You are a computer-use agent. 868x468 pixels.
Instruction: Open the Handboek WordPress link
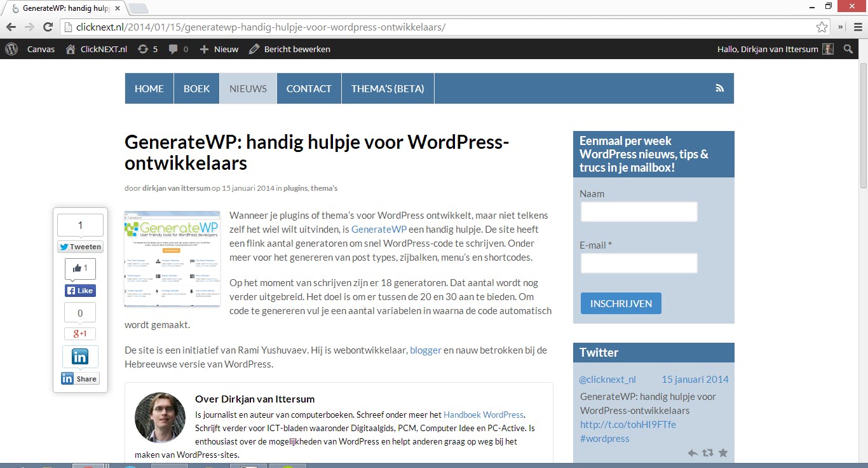pos(484,415)
